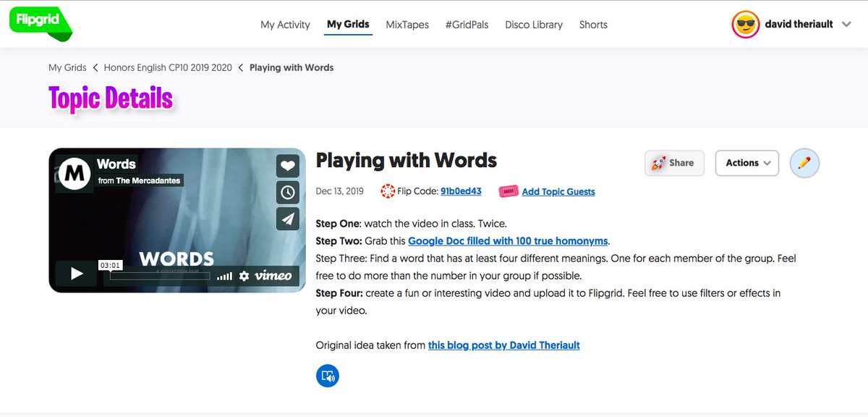Image resolution: width=868 pixels, height=417 pixels.
Task: Click the pink guest ticket icon
Action: 509,192
